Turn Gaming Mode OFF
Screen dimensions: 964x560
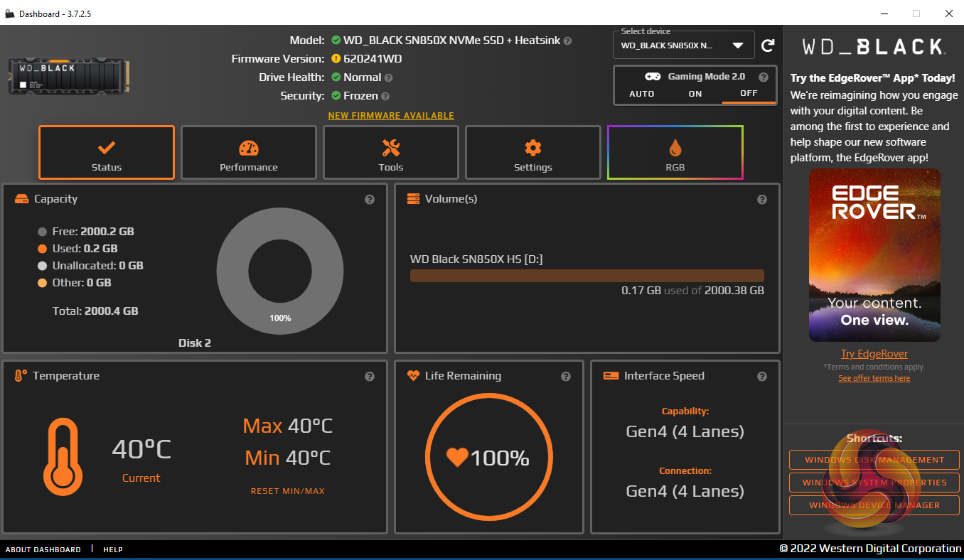coord(749,94)
